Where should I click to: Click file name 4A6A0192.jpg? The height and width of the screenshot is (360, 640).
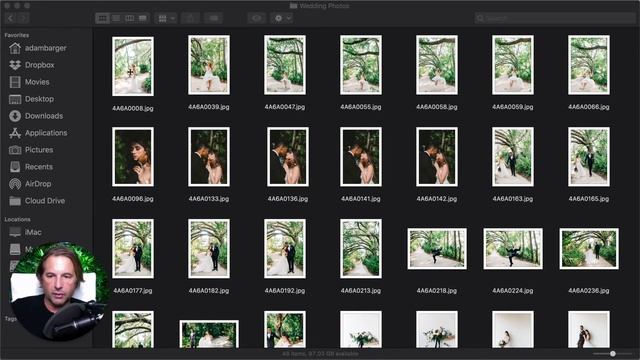pyautogui.click(x=284, y=291)
